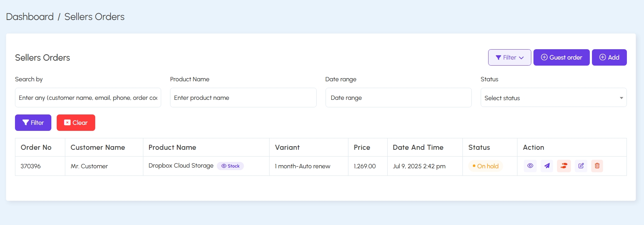Focus the Enter product name field
Image resolution: width=644 pixels, height=225 pixels.
tap(243, 98)
